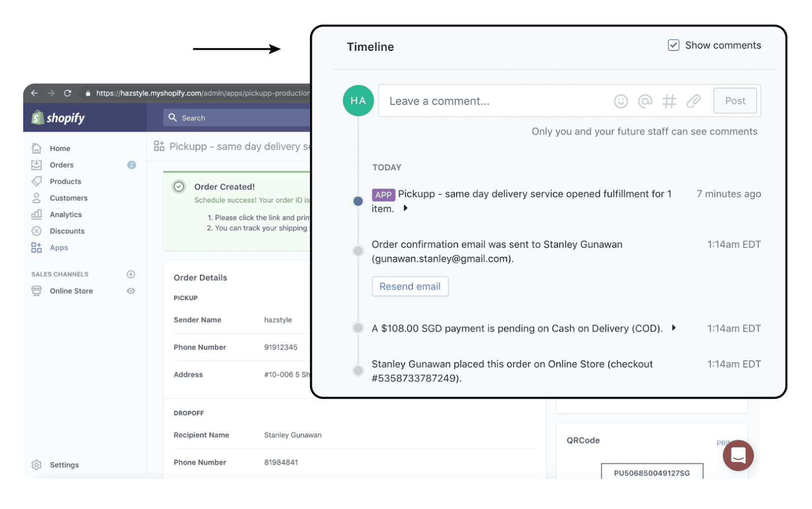This screenshot has width=812, height=509.
Task: Click the sender phone number 91912345
Action: click(281, 347)
